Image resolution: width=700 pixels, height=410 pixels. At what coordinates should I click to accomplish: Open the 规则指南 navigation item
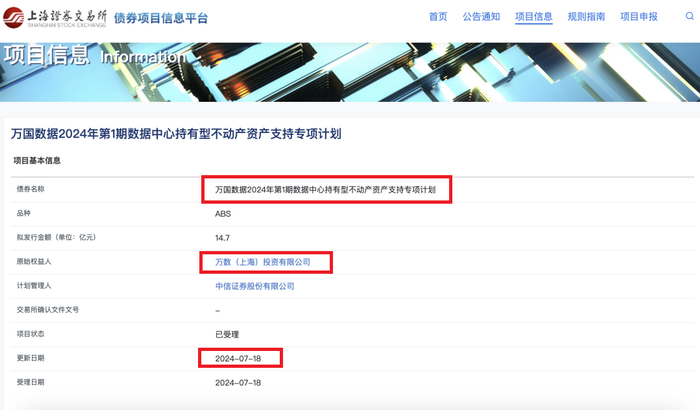[586, 17]
